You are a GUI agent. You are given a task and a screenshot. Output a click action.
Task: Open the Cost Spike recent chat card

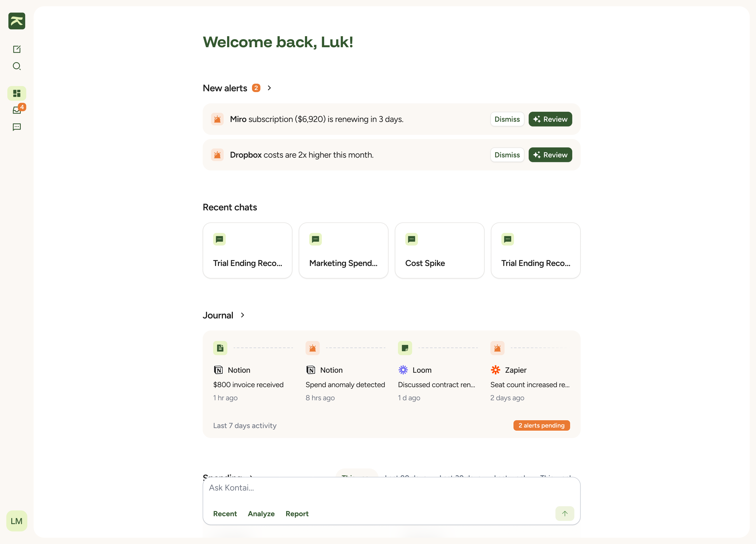click(439, 250)
